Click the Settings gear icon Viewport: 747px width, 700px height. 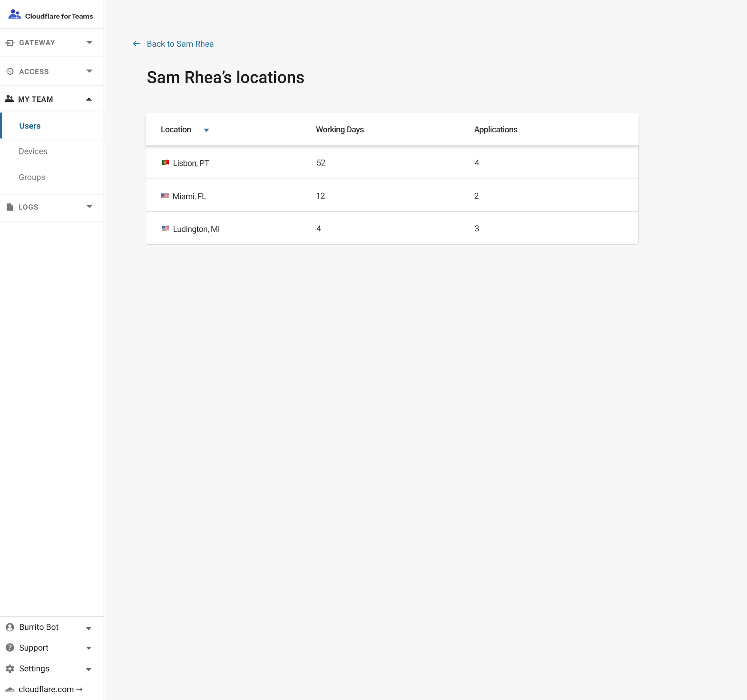point(10,669)
